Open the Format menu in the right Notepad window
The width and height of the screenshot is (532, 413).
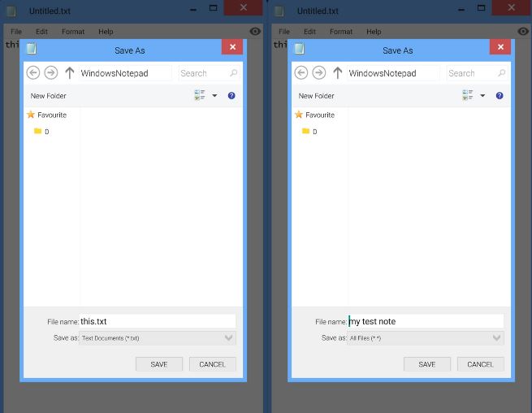coord(341,32)
